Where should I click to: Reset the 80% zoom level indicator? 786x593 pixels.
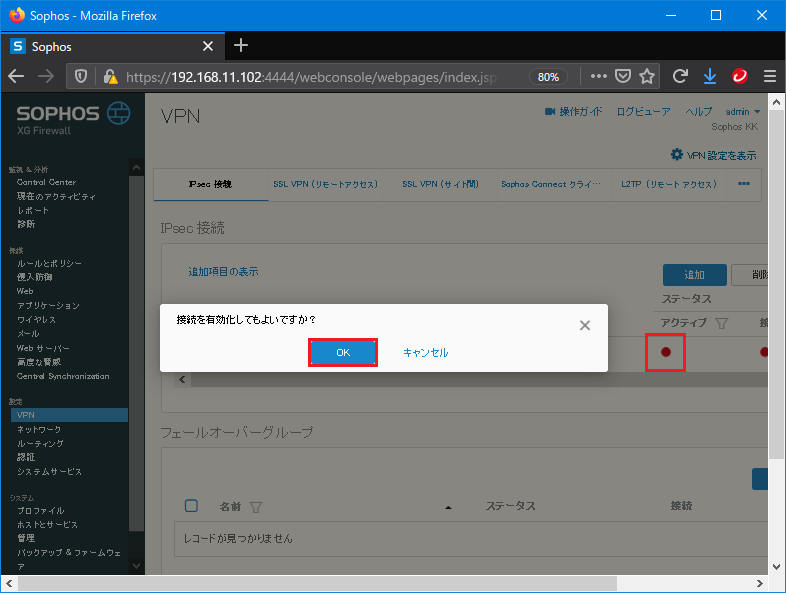pyautogui.click(x=548, y=77)
